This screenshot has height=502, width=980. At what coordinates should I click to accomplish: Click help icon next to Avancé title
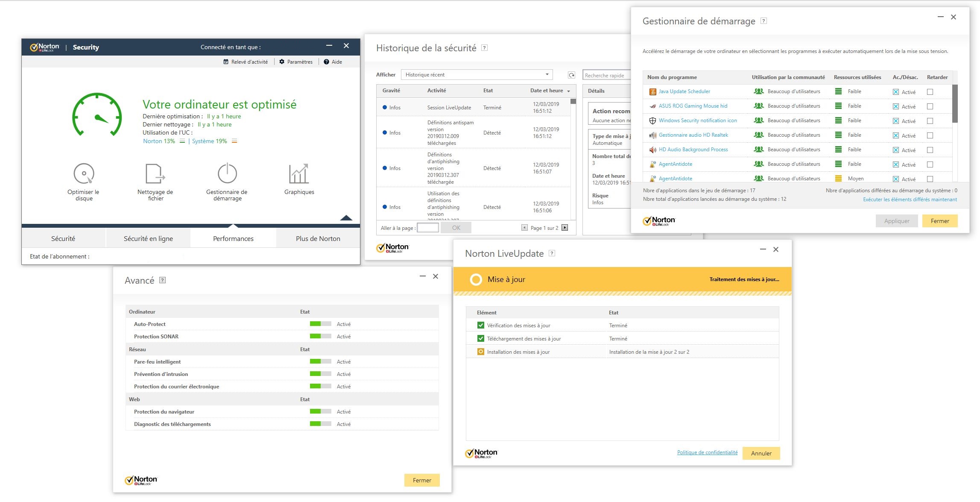point(162,280)
